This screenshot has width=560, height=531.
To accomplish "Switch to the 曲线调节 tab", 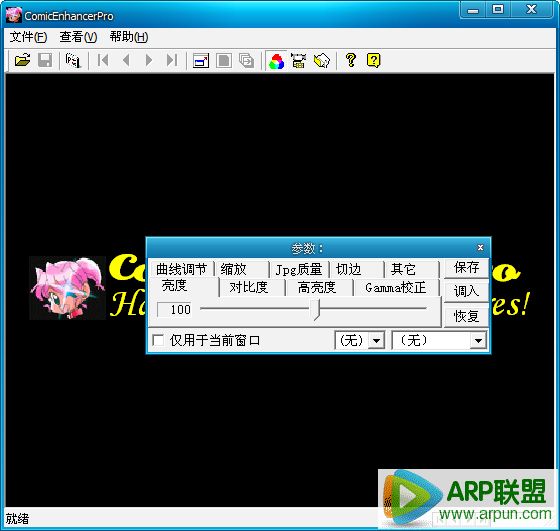I will tap(181, 269).
